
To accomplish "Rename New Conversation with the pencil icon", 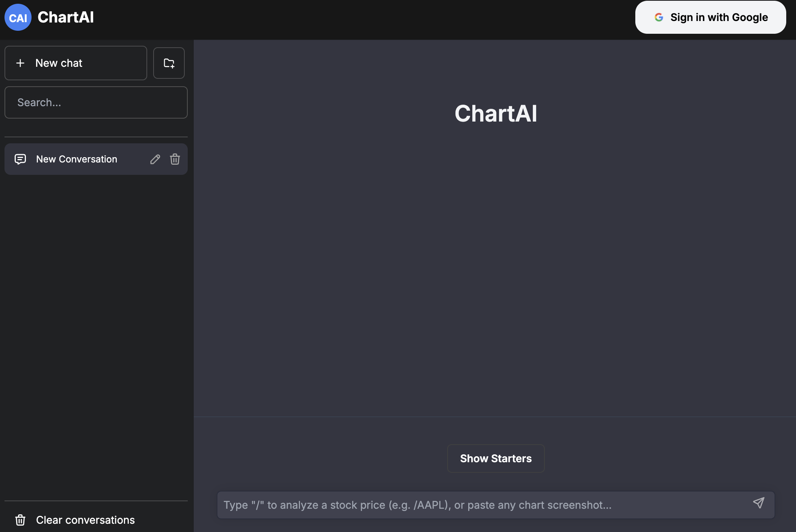I will click(x=155, y=159).
